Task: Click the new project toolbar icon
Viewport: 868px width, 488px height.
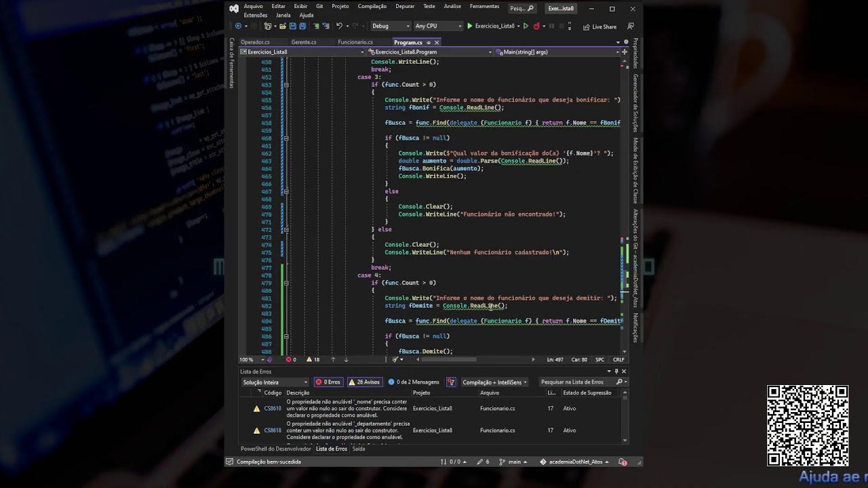Action: (x=268, y=26)
